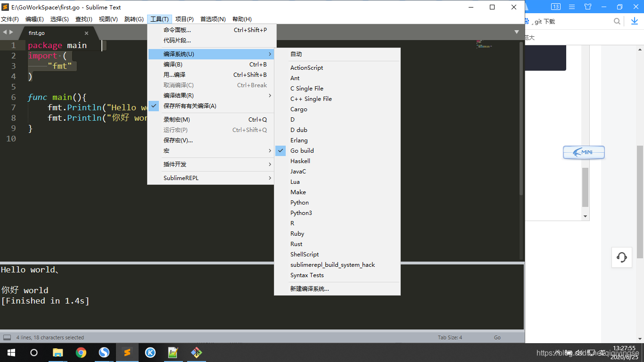Expand the 插件开发 submenu
644x362 pixels.
click(x=211, y=165)
